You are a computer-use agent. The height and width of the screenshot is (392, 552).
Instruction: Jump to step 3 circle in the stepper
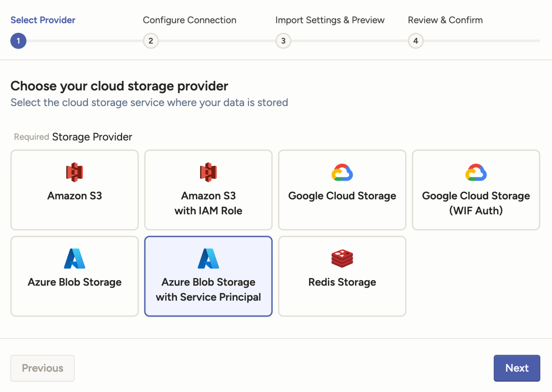(x=283, y=41)
